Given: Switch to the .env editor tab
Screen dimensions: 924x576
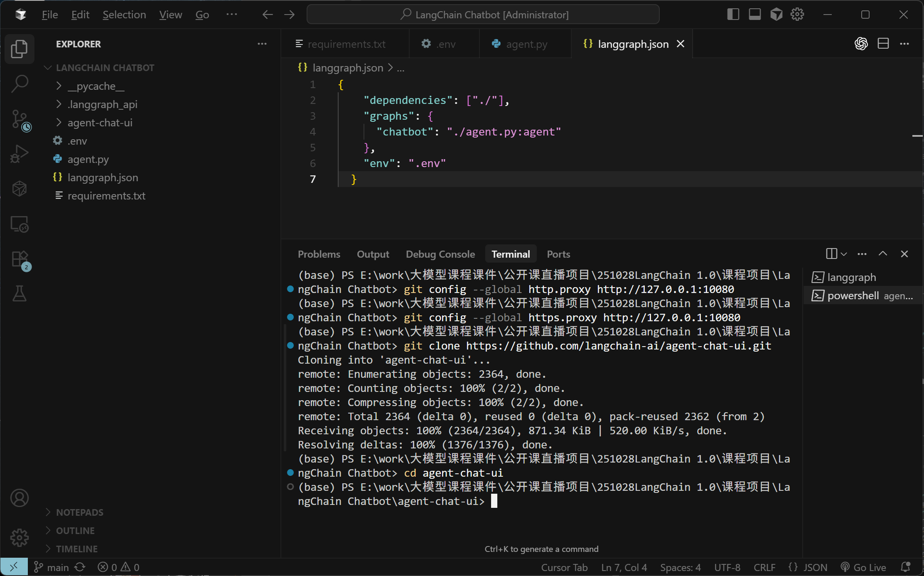Looking at the screenshot, I should point(444,44).
